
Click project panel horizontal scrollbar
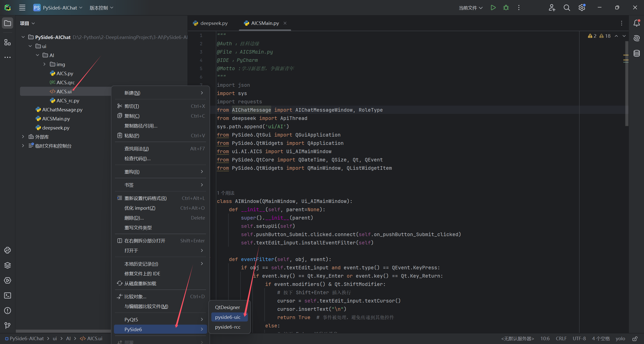63,331
